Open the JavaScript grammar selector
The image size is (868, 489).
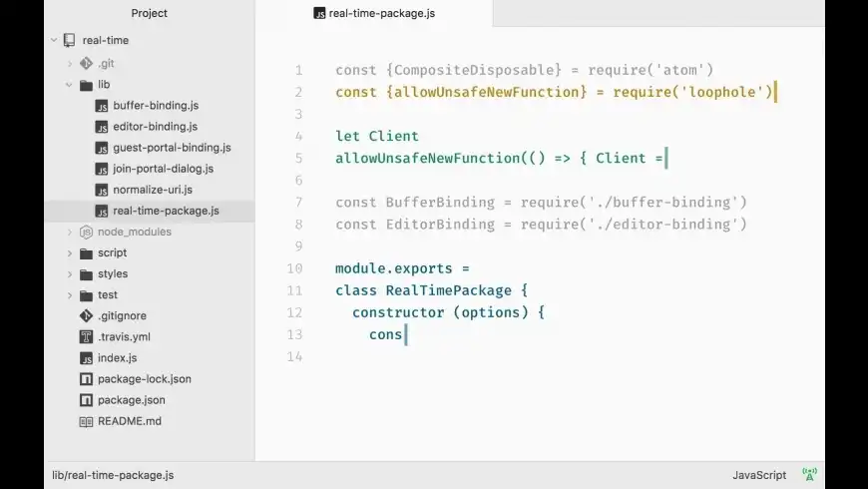(759, 475)
